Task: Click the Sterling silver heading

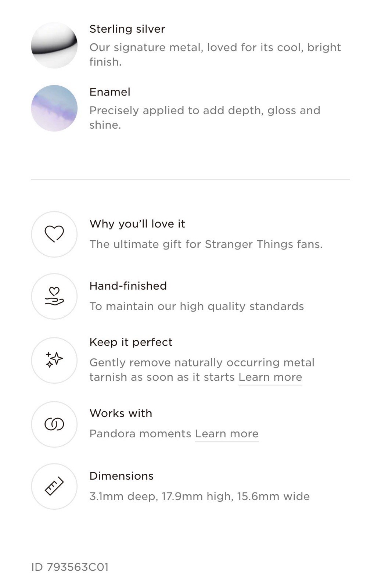Action: click(127, 29)
